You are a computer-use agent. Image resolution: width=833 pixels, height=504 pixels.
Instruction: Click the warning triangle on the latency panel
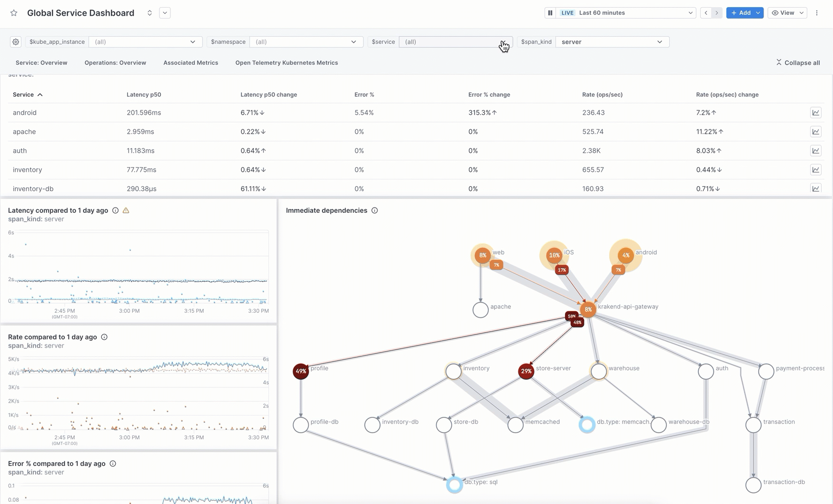pos(126,210)
